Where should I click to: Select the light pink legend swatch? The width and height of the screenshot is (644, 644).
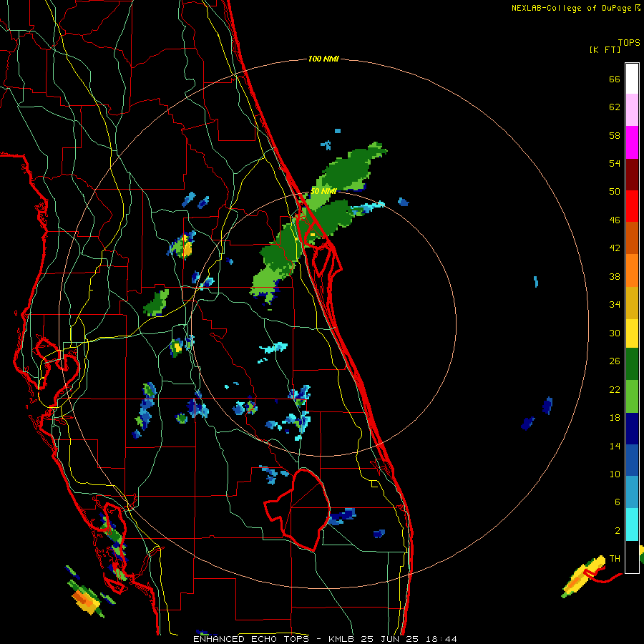tap(632, 109)
